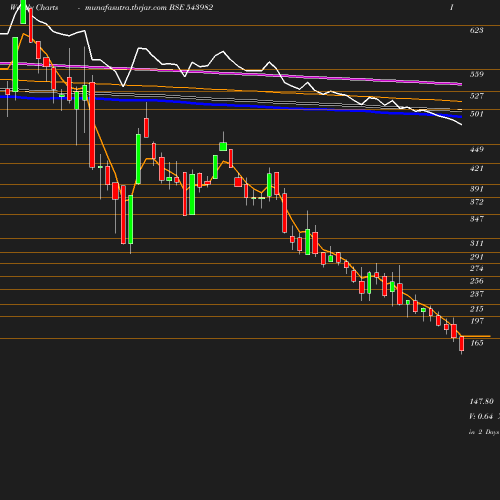Click the Weekly Charts heading text
500x500 pixels.
[x=34, y=7]
